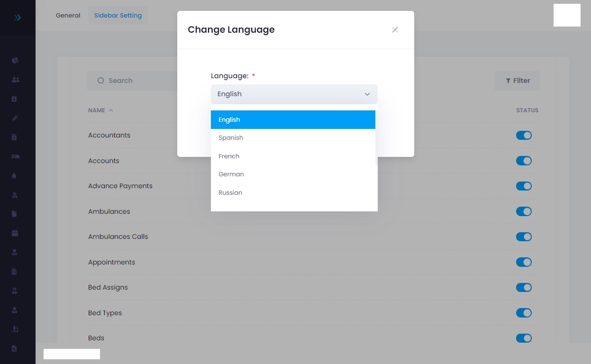Select the dashboard pie chart icon
Image resolution: width=591 pixels, height=364 pixels.
tap(16, 60)
